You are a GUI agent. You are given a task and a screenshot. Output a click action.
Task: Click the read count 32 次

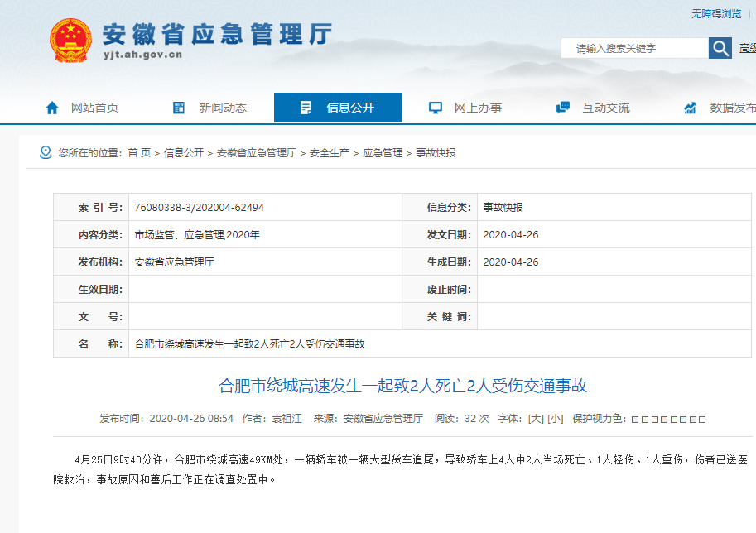point(476,419)
